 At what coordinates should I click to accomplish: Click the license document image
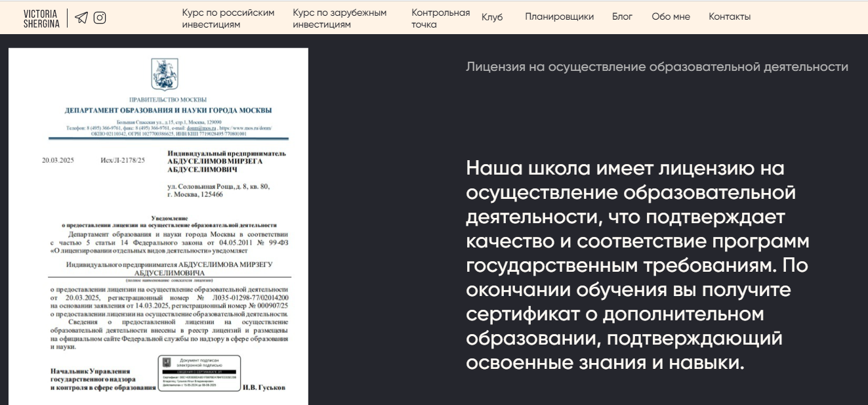pos(158,226)
